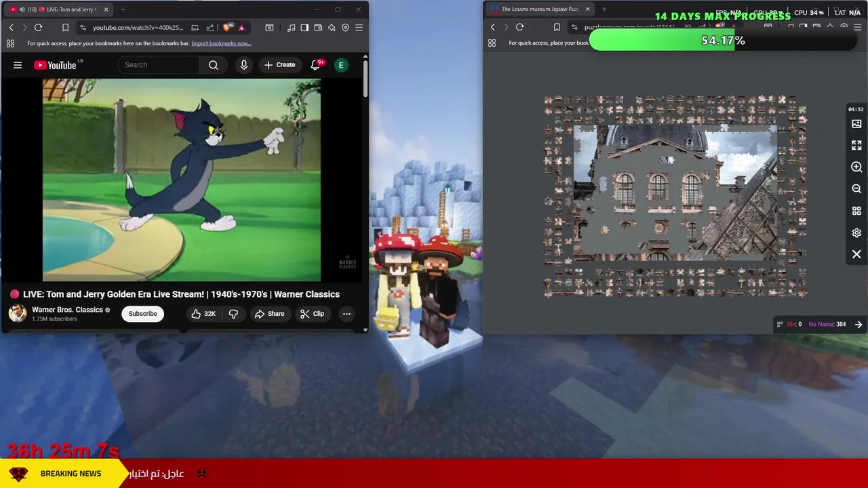Screen dimensions: 868x488
Task: Open the puzzle settings gear
Action: coord(856,232)
